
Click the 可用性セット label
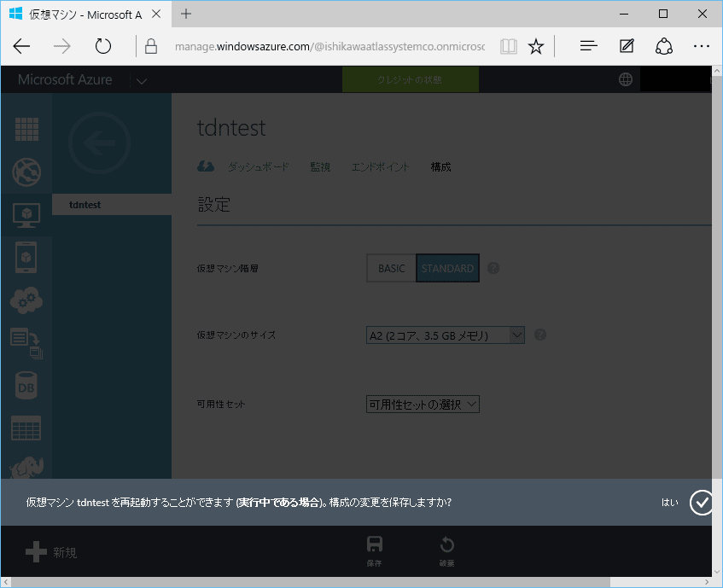[221, 405]
